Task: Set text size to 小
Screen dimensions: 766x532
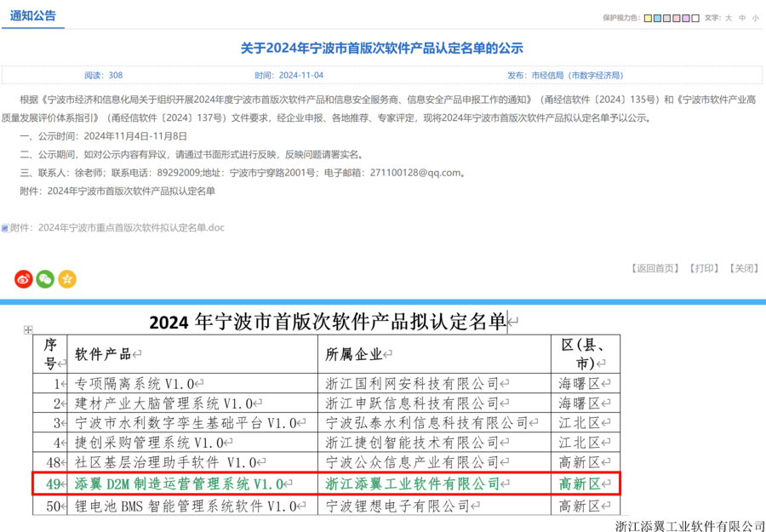Action: tap(757, 18)
